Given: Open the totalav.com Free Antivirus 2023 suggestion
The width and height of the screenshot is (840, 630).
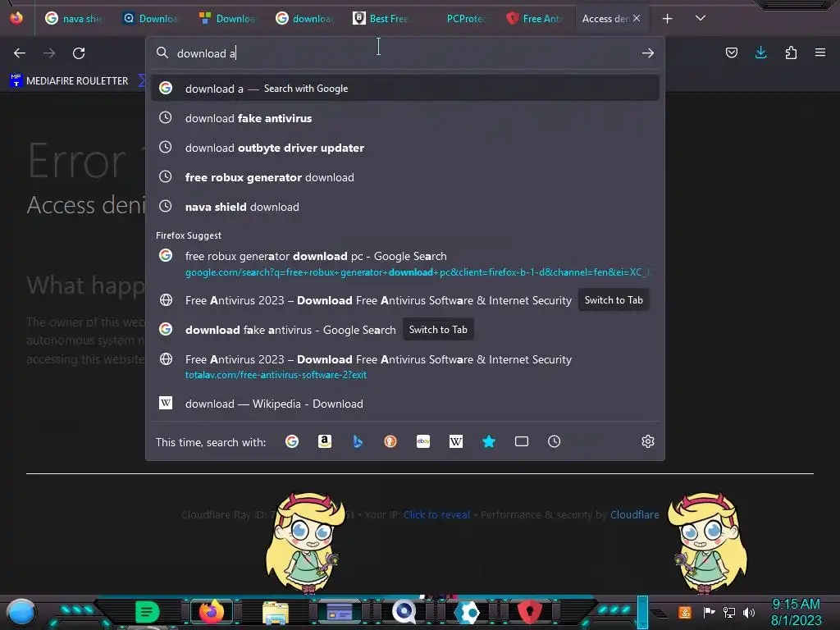Looking at the screenshot, I should pos(405,367).
